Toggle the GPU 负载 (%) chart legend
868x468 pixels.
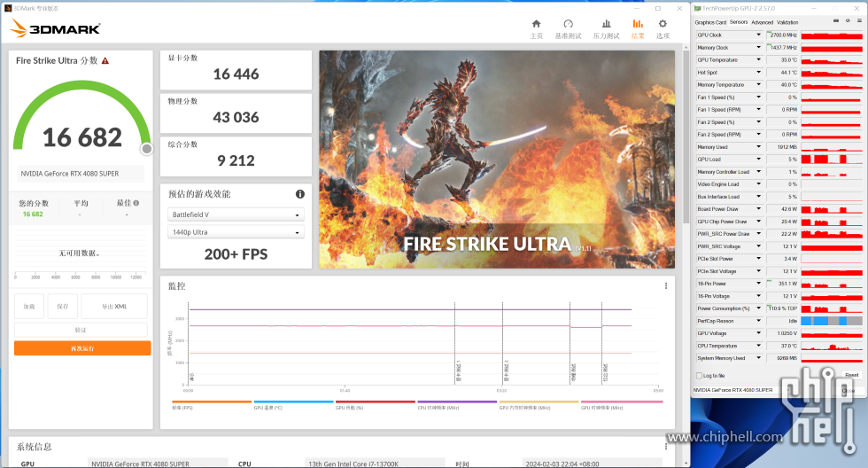[376, 405]
